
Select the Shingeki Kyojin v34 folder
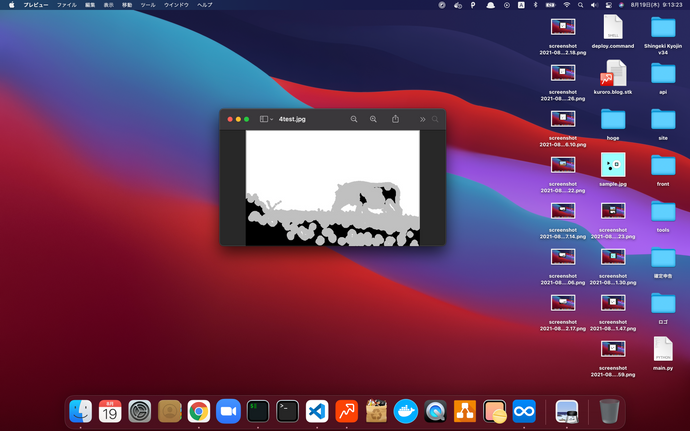663,35
